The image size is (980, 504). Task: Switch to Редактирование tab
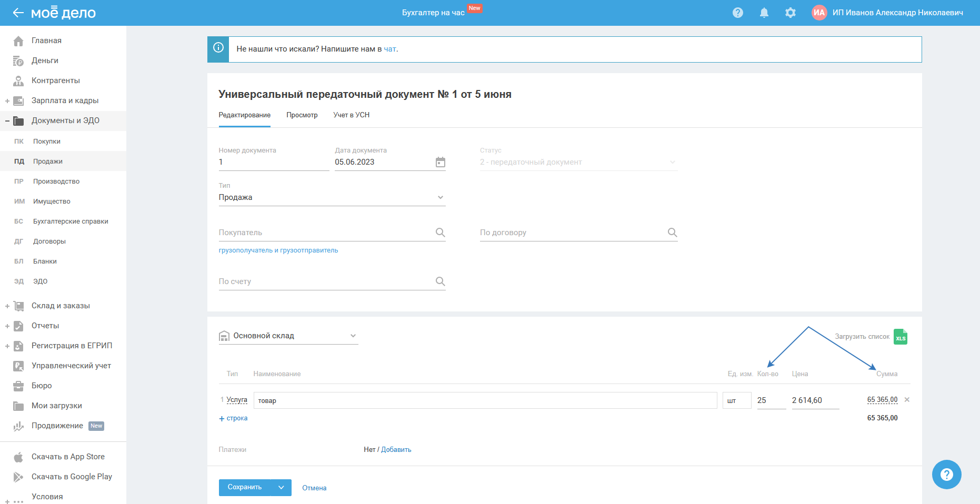point(245,115)
